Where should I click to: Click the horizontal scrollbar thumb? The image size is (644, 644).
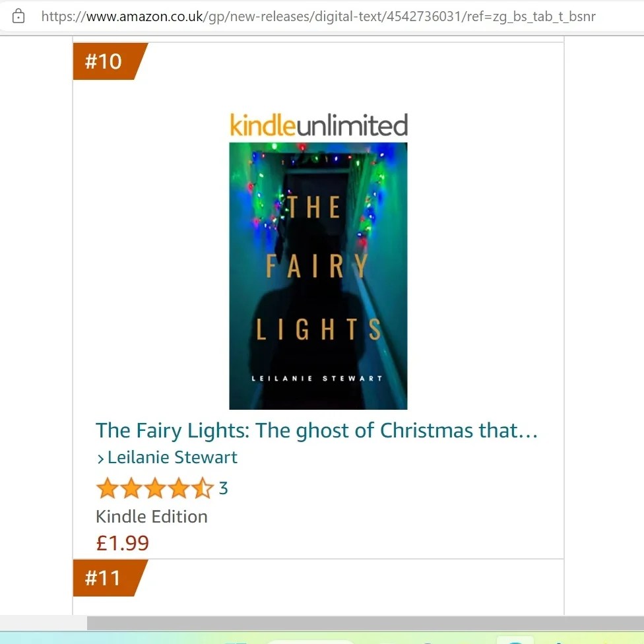click(x=366, y=623)
